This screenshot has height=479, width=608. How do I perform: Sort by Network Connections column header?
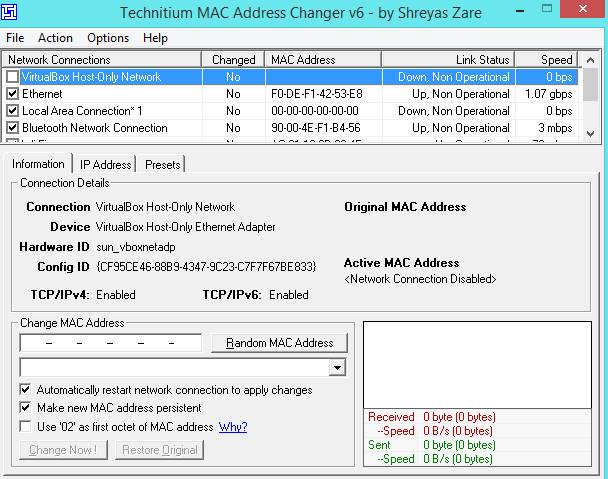click(102, 60)
